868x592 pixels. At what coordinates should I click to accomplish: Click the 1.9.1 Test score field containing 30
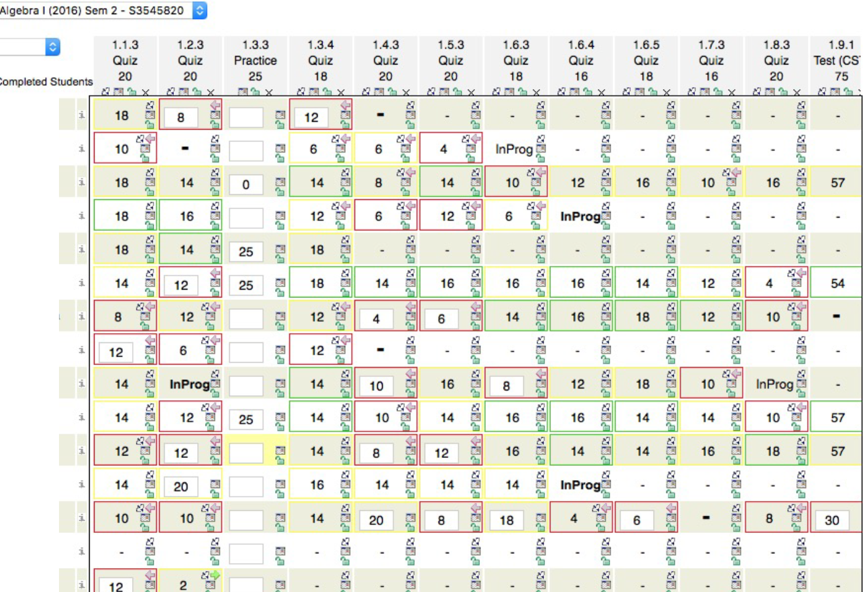(832, 521)
